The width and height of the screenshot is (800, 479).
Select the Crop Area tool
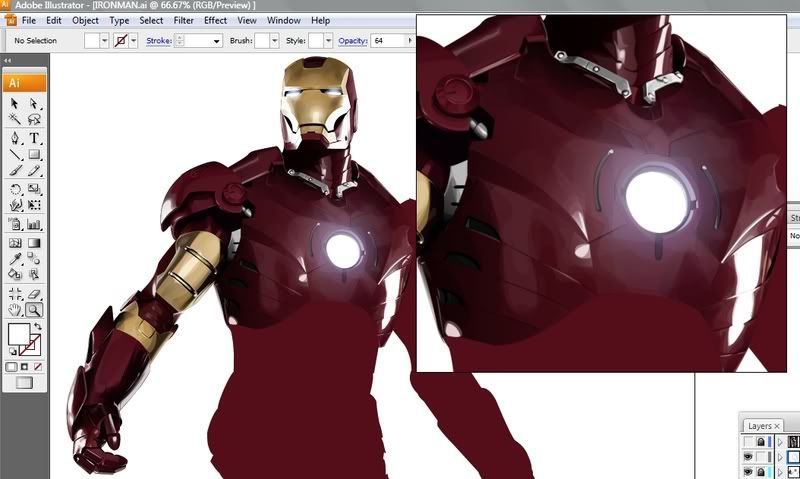click(15, 294)
